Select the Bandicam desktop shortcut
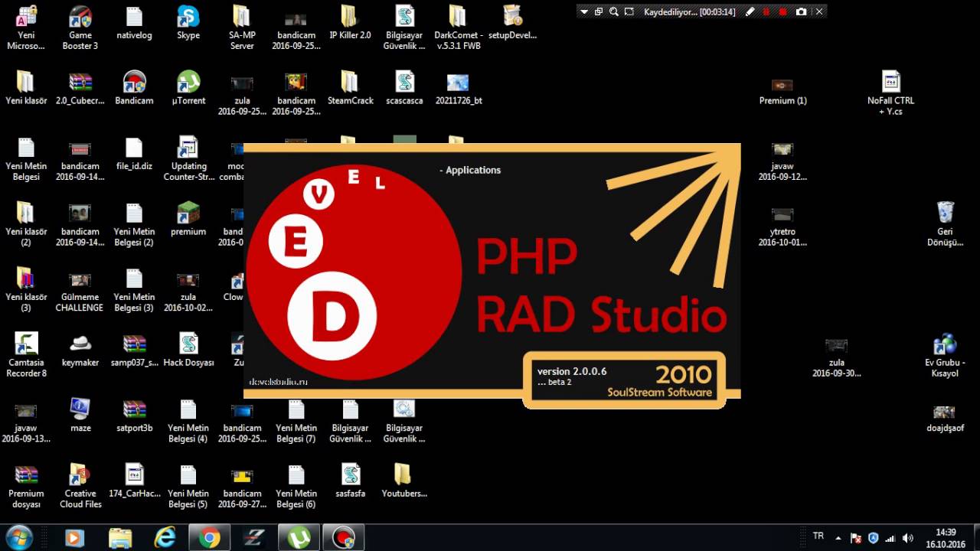 [x=134, y=89]
